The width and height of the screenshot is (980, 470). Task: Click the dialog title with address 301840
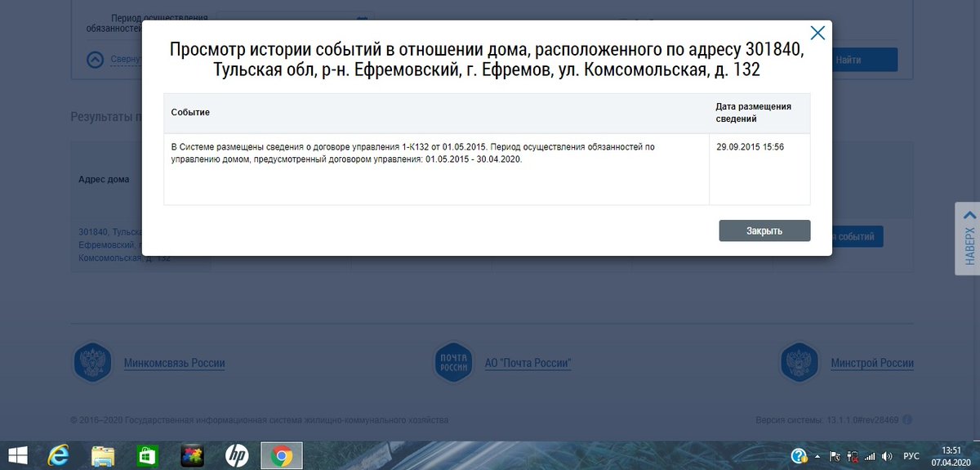click(487, 60)
